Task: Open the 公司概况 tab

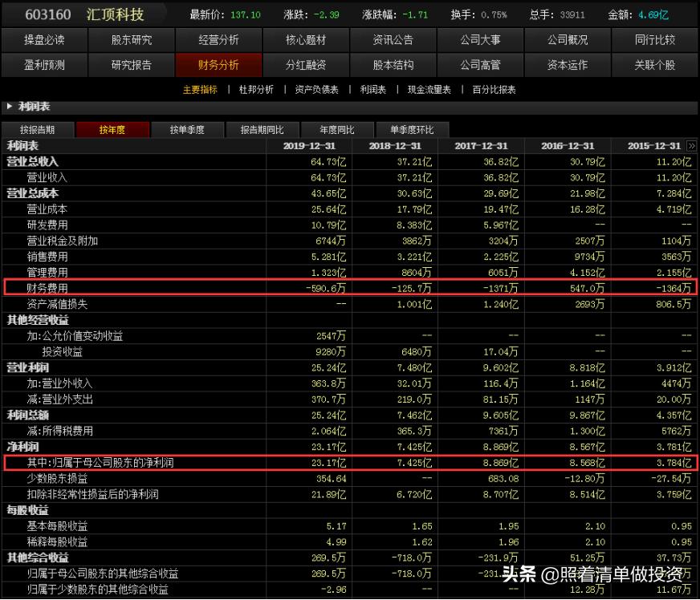Action: (568, 40)
